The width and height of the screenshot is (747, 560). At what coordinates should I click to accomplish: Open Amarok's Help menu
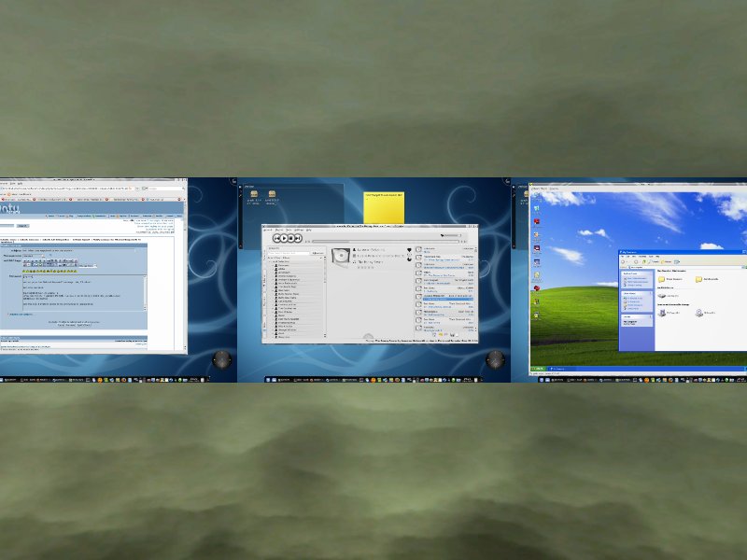pyautogui.click(x=309, y=230)
